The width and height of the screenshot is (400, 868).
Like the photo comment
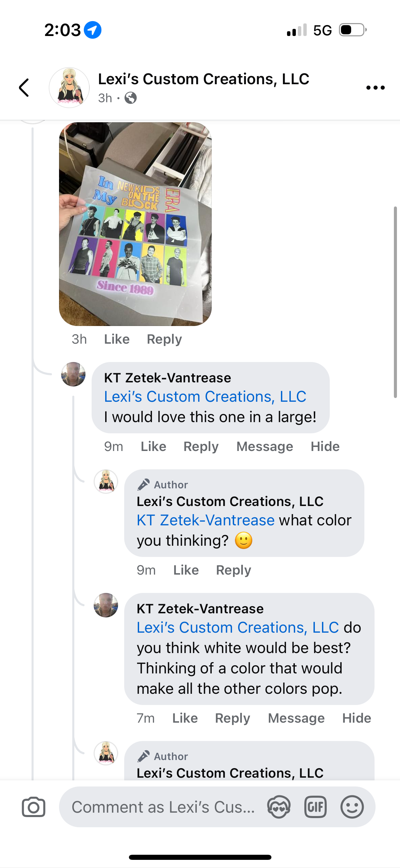coord(117,339)
